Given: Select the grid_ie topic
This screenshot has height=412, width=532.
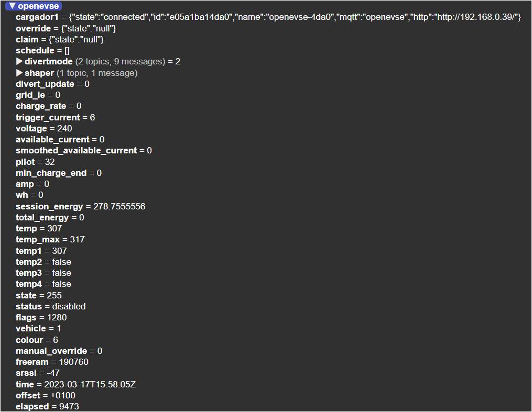Looking at the screenshot, I should (30, 95).
